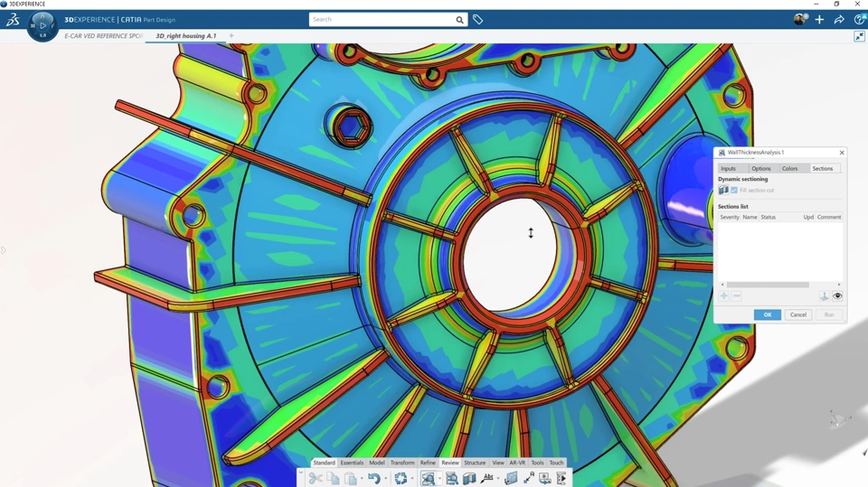Open the Touch toolbar tab
The height and width of the screenshot is (487, 868).
556,463
